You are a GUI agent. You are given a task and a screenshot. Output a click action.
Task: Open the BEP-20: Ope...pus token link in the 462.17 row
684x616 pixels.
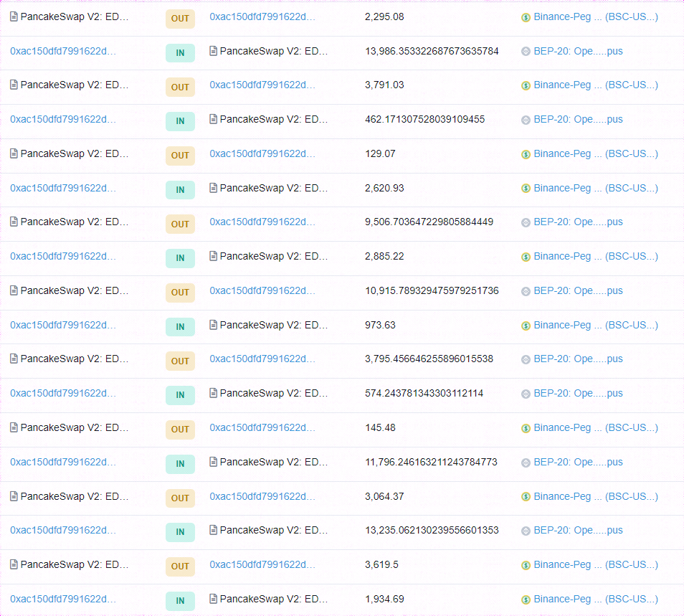coord(578,119)
